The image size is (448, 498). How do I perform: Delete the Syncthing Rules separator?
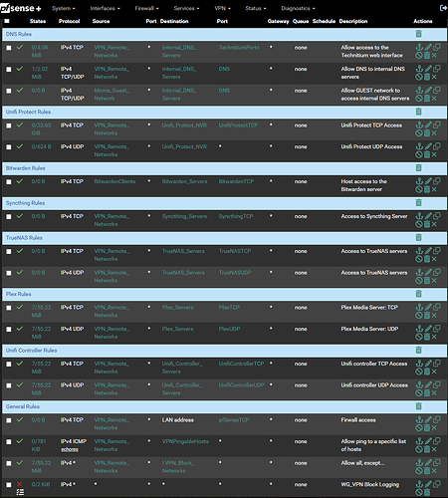click(x=419, y=202)
